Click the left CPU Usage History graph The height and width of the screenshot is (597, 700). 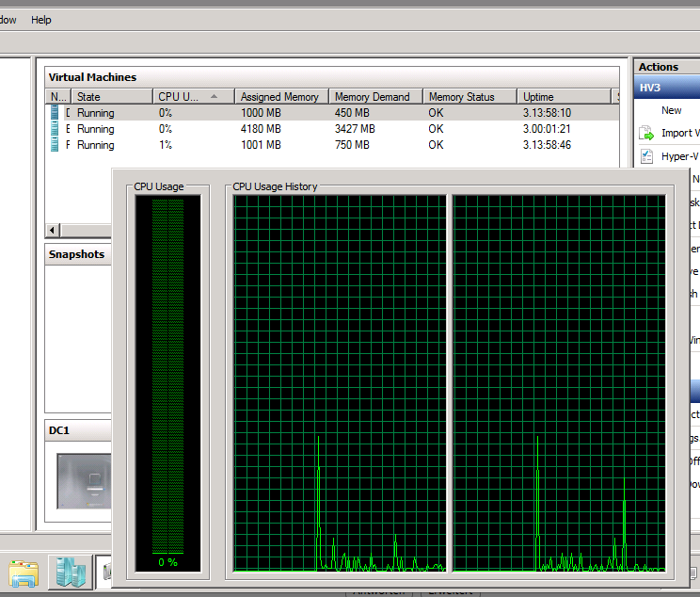(x=340, y=383)
